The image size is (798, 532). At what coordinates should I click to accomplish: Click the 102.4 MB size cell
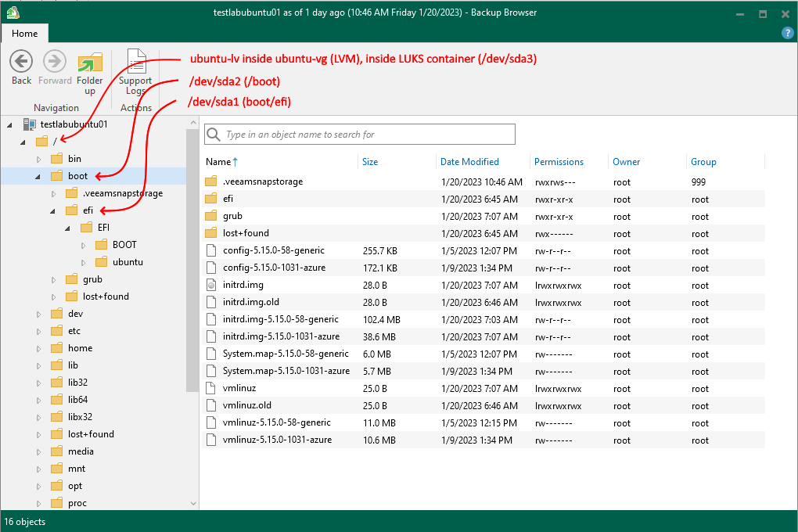(381, 320)
